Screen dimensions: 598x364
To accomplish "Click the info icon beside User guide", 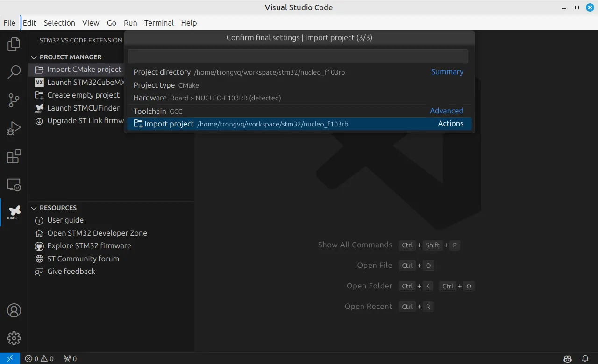I will tap(39, 220).
